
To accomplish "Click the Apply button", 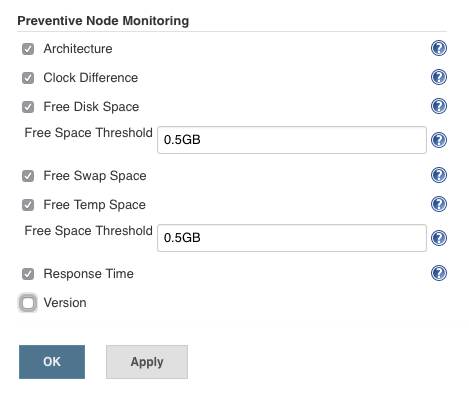I will (x=147, y=362).
